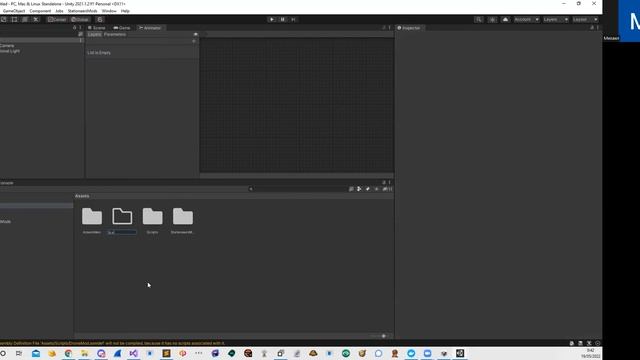The image size is (640, 360).
Task: Open the StationeersMods folder thumbnail
Action: coord(183,217)
